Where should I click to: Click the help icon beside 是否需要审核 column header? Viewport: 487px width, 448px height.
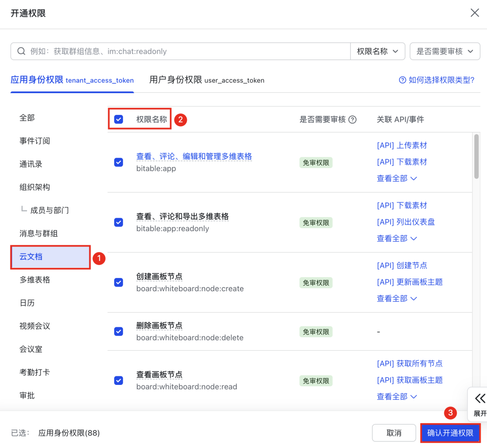click(353, 119)
